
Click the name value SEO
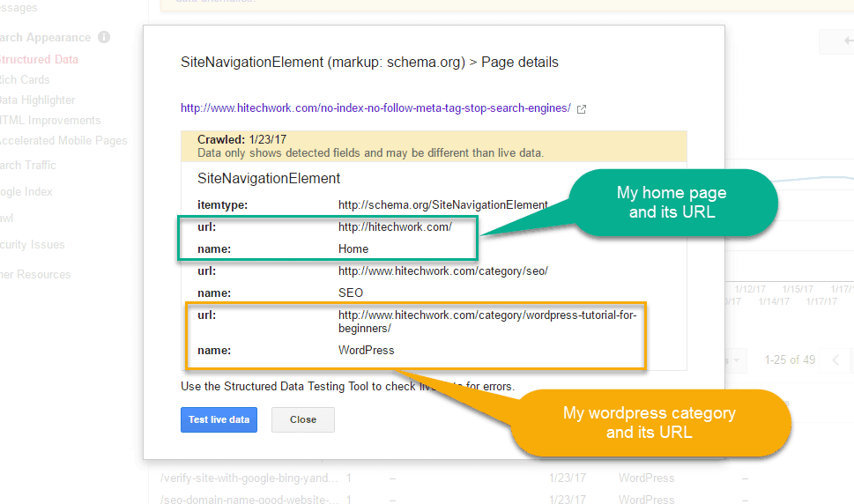pos(350,293)
